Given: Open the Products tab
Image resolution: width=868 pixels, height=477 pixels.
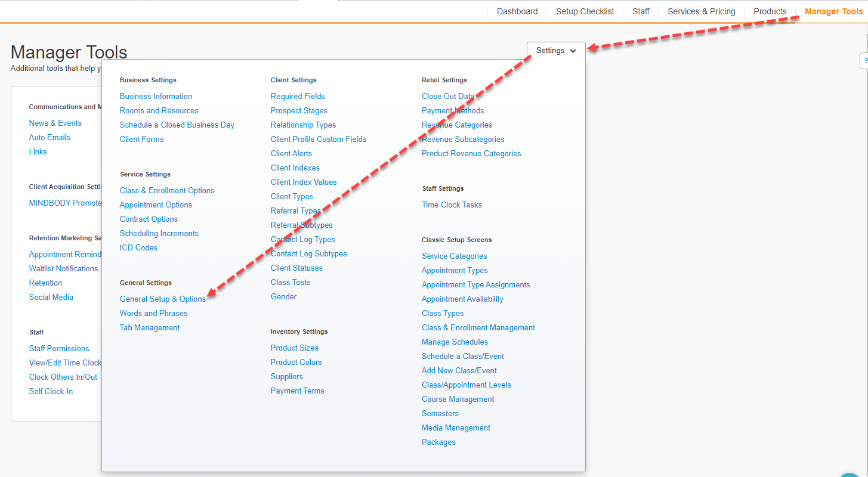Looking at the screenshot, I should (770, 11).
